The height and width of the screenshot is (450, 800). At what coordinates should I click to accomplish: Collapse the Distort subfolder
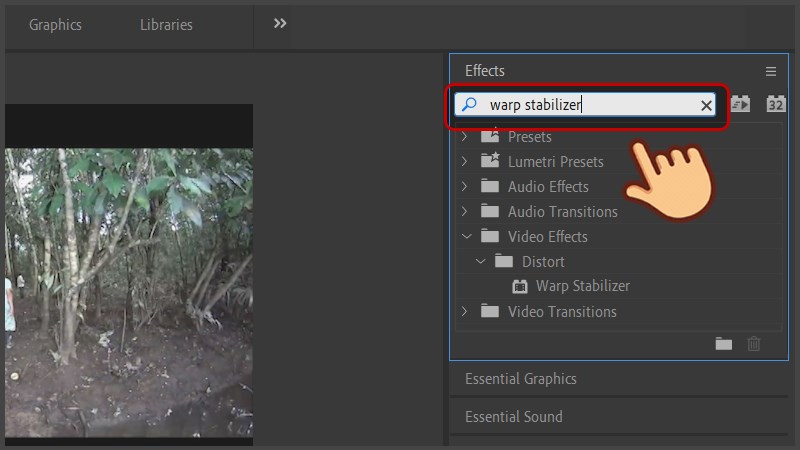[x=481, y=262]
